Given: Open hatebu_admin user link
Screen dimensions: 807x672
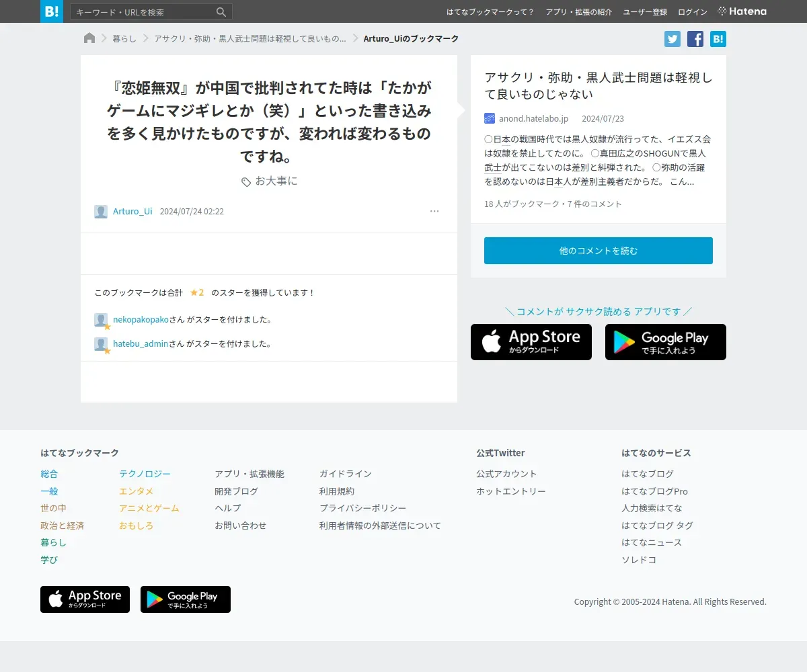Looking at the screenshot, I should 141,344.
